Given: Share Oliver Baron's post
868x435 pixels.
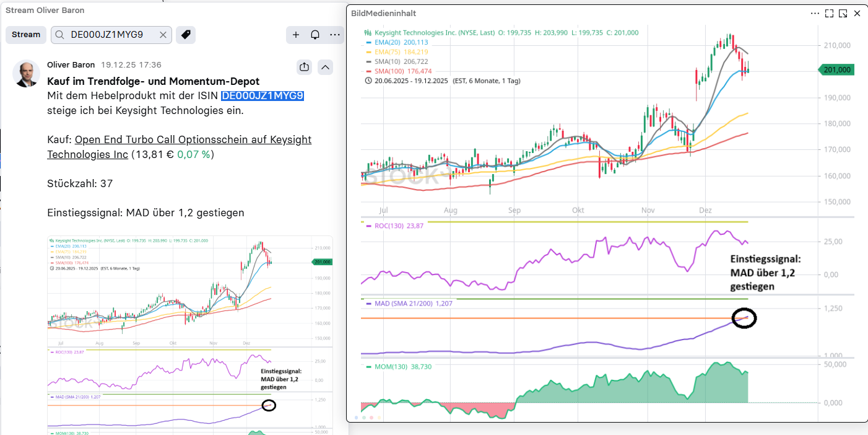Looking at the screenshot, I should click(304, 67).
